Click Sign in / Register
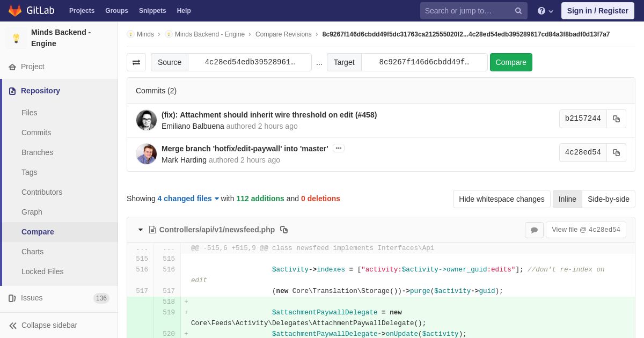 click(598, 11)
